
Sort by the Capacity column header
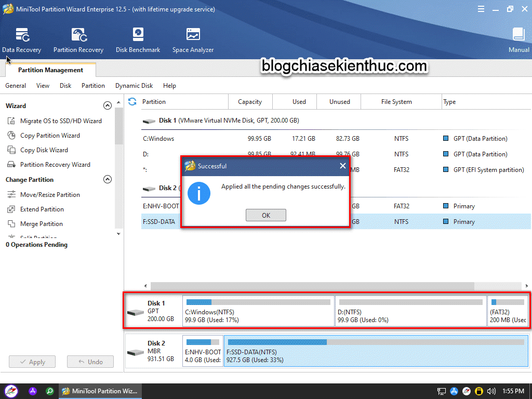(x=250, y=102)
